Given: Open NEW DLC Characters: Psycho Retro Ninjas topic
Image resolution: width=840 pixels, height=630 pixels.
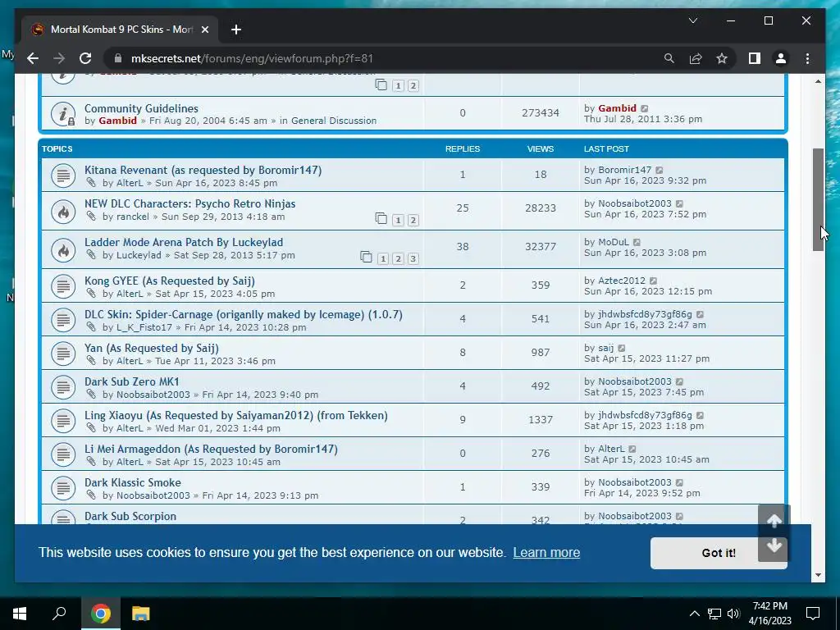Looking at the screenshot, I should tap(189, 203).
